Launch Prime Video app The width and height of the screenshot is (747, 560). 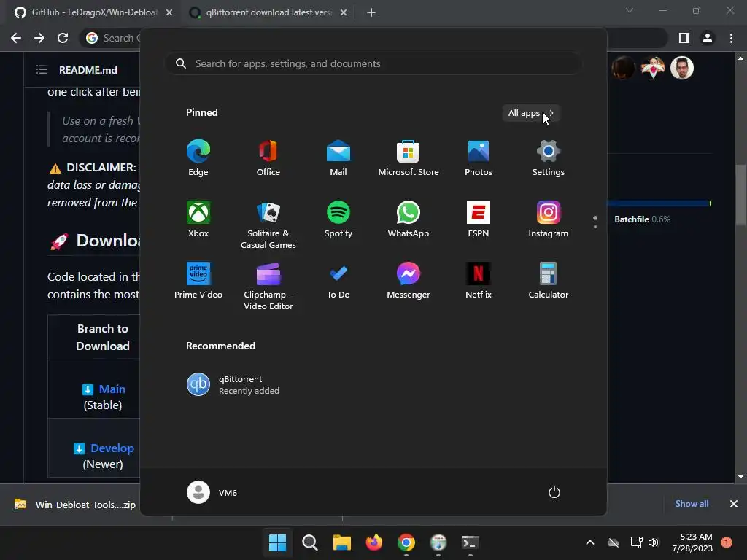click(x=198, y=281)
